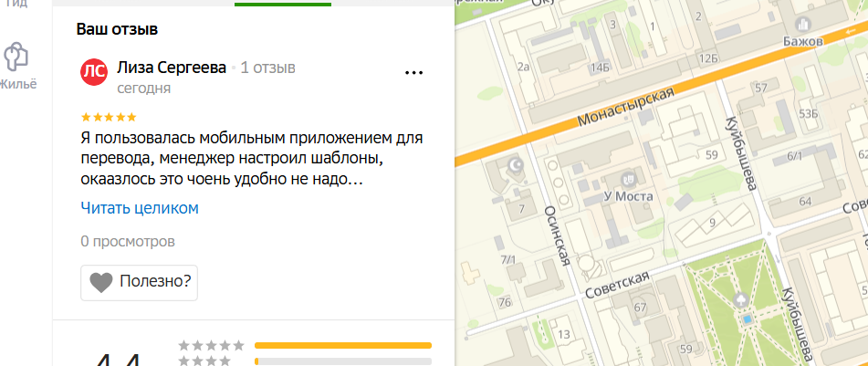Open Лиза Сергеева profile name
Image resolution: width=868 pixels, height=366 pixels.
tap(172, 68)
